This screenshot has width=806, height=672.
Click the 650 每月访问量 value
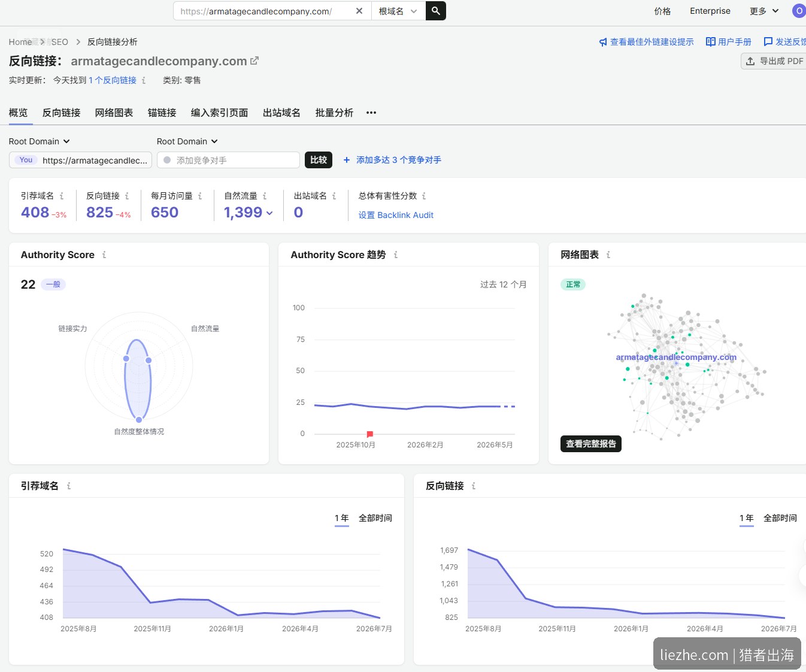[165, 213]
